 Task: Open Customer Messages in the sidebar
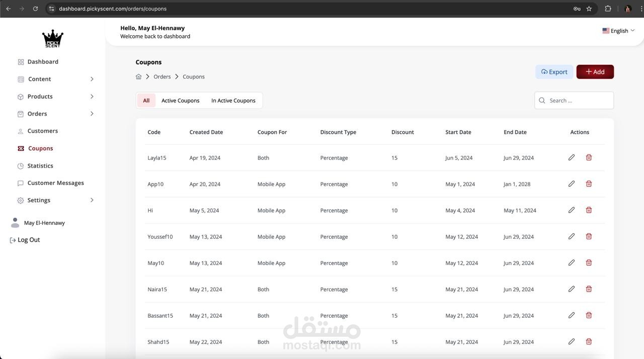tap(55, 183)
